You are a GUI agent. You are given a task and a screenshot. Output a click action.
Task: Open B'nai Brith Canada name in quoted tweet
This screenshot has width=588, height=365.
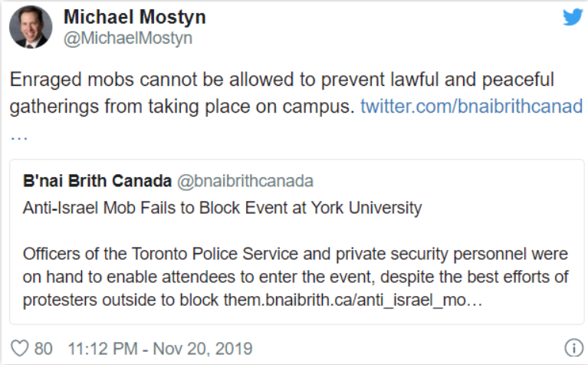97,182
